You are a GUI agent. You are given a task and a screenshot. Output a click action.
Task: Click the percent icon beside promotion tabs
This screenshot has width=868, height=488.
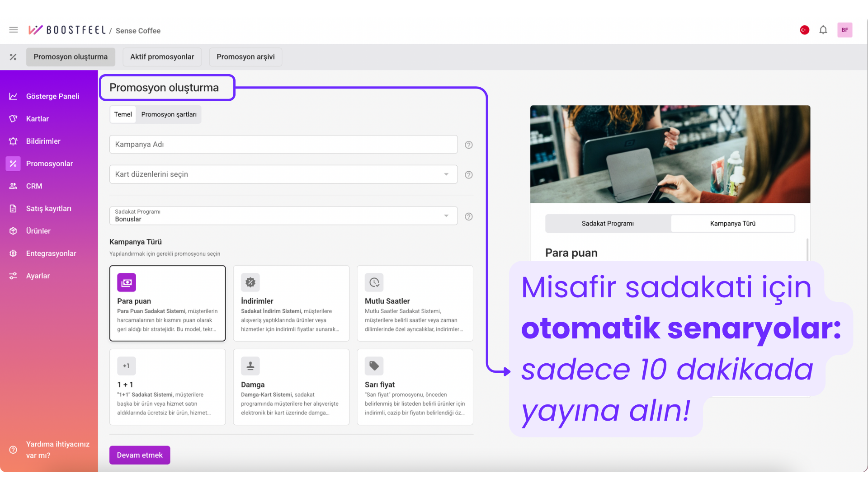[13, 57]
